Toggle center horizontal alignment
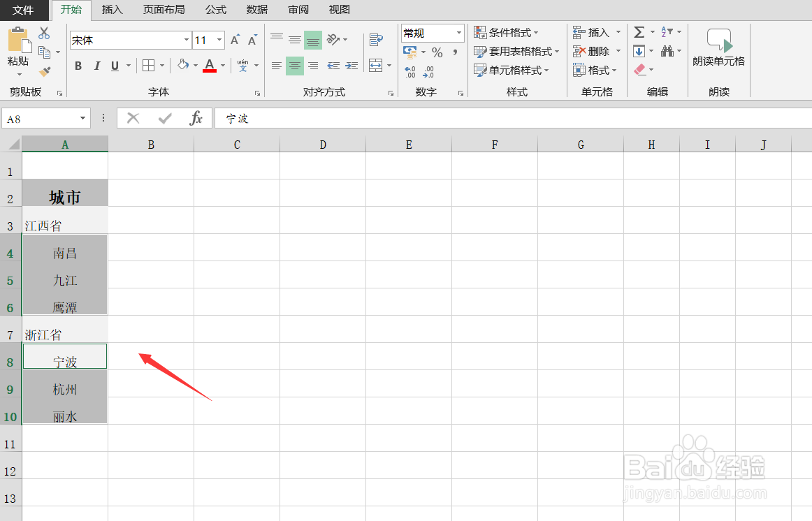 pyautogui.click(x=295, y=66)
